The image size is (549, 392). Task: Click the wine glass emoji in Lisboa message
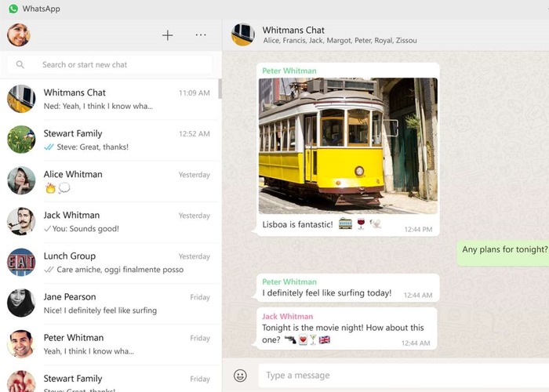click(x=361, y=223)
